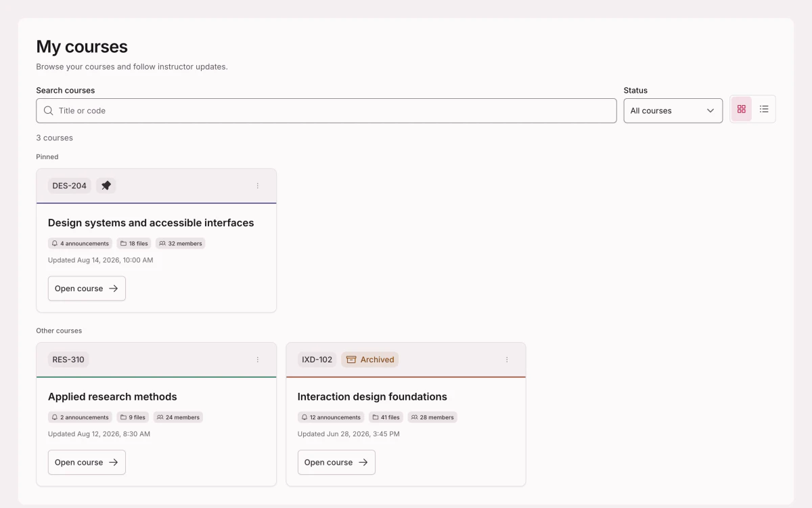Click the DES-204 course code badge

click(x=70, y=186)
